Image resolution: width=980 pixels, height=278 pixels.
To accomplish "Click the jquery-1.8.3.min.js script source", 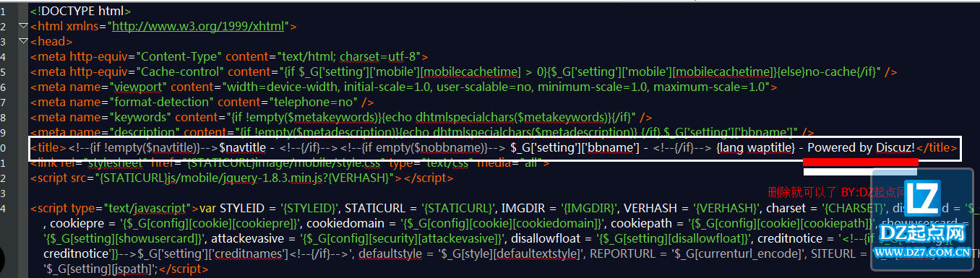I will [x=236, y=178].
